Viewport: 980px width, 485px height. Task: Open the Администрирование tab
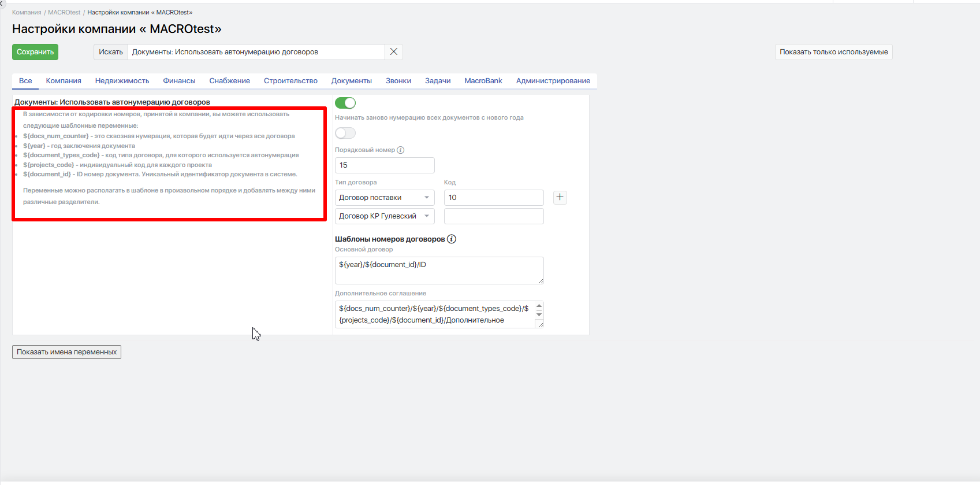(x=553, y=81)
